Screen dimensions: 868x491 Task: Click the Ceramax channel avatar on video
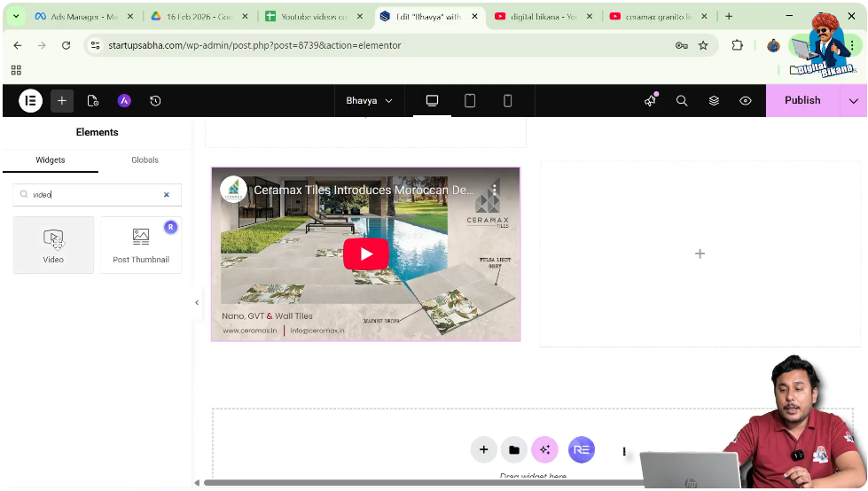click(x=233, y=190)
